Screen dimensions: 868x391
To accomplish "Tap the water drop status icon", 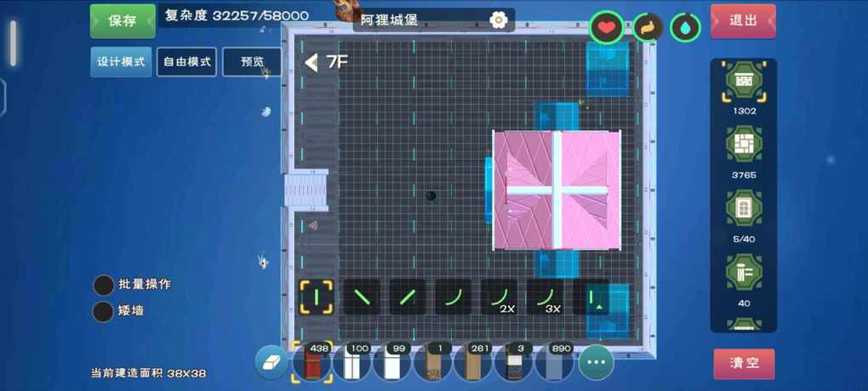I will (x=685, y=28).
